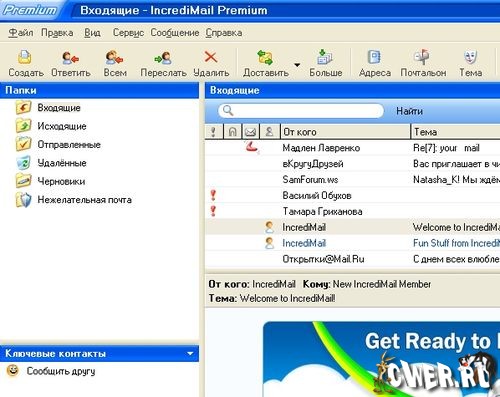500x397 pixels.
Task: Select the Удалённые recycle bin icon
Action: point(23,163)
